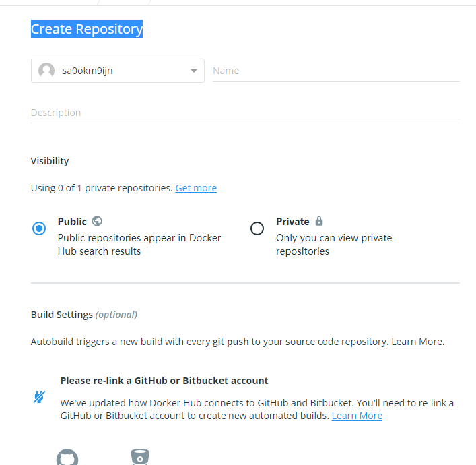Focus the repository Name field
476x465 pixels.
337,71
